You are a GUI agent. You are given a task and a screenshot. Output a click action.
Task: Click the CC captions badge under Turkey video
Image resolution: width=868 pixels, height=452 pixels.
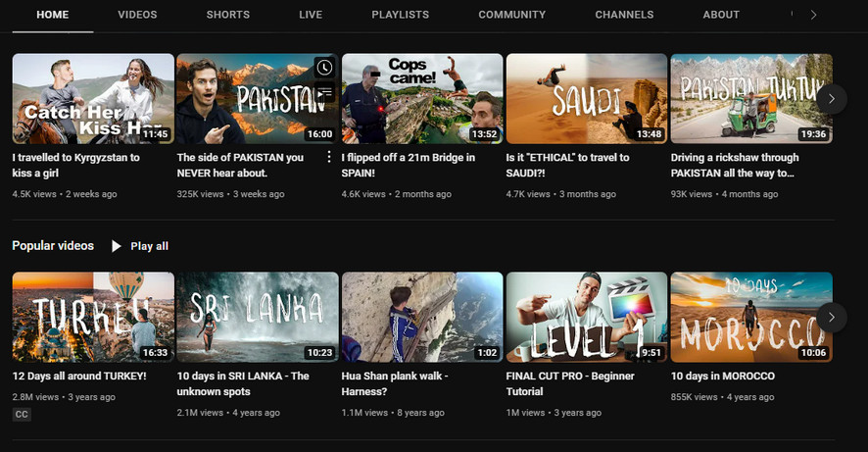(22, 415)
